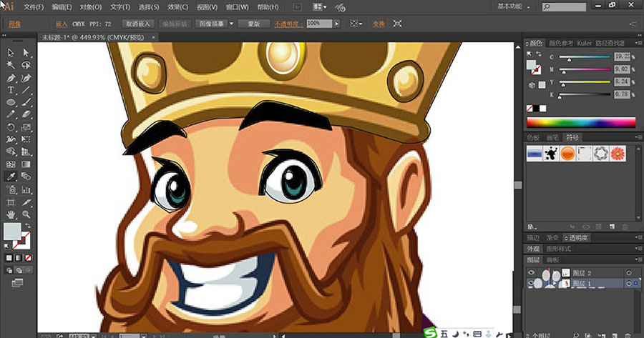Select the Column Graph tool
The width and height of the screenshot is (644, 338).
(26, 189)
